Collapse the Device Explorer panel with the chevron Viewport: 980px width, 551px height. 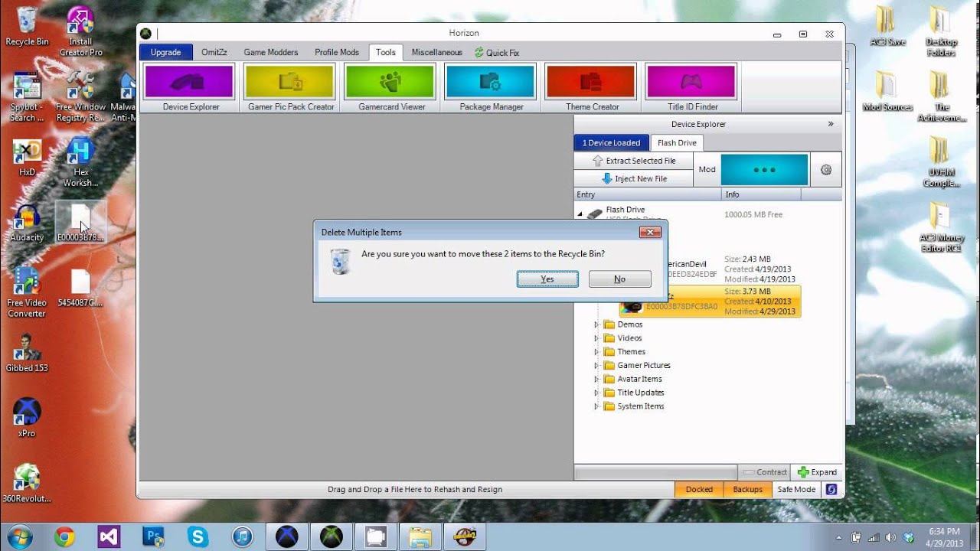point(831,124)
